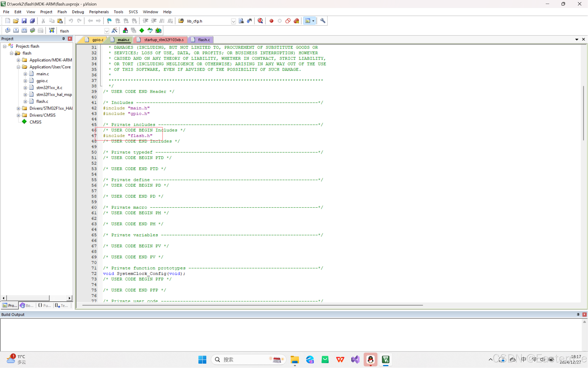
Task: Expand the main.c tree node
Action: point(25,74)
